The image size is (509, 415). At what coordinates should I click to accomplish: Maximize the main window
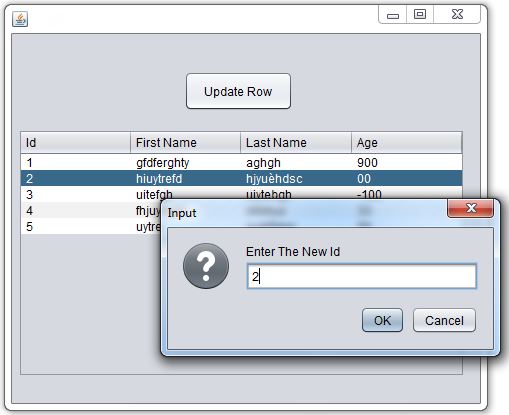(420, 14)
